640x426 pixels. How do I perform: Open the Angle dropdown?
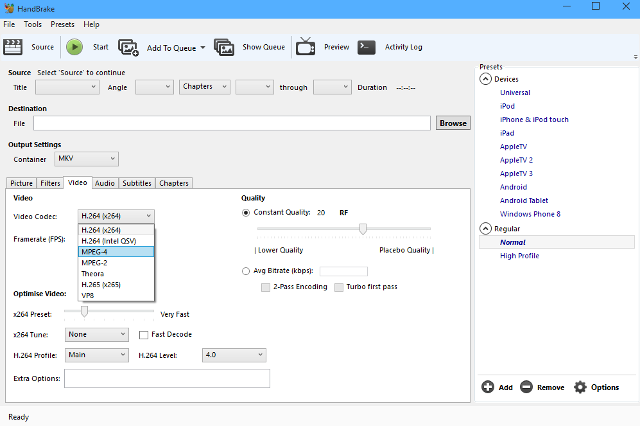pyautogui.click(x=154, y=87)
